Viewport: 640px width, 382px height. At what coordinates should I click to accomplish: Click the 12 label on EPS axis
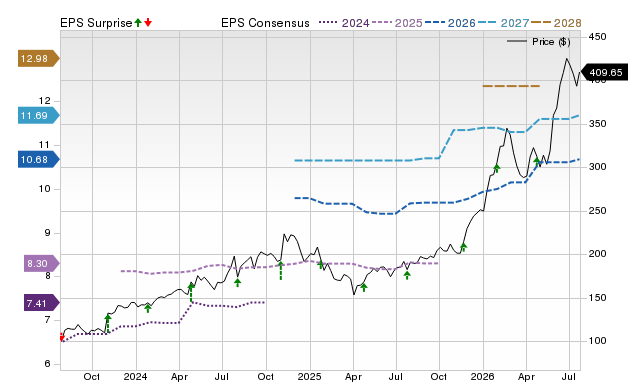44,101
